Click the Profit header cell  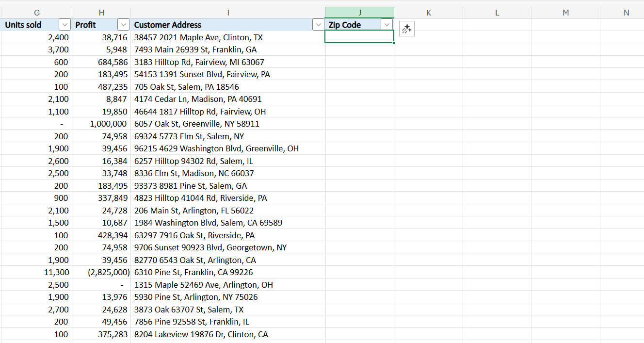[101, 25]
